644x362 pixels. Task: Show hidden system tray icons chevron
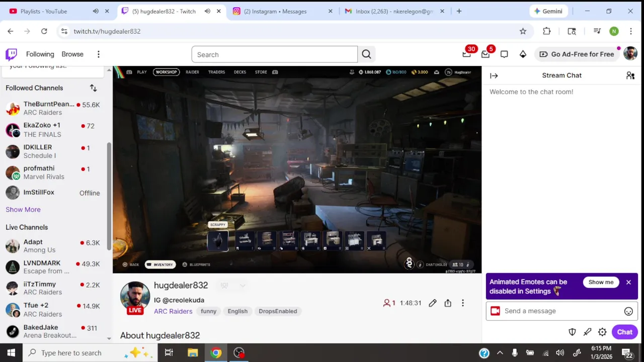[x=500, y=353]
